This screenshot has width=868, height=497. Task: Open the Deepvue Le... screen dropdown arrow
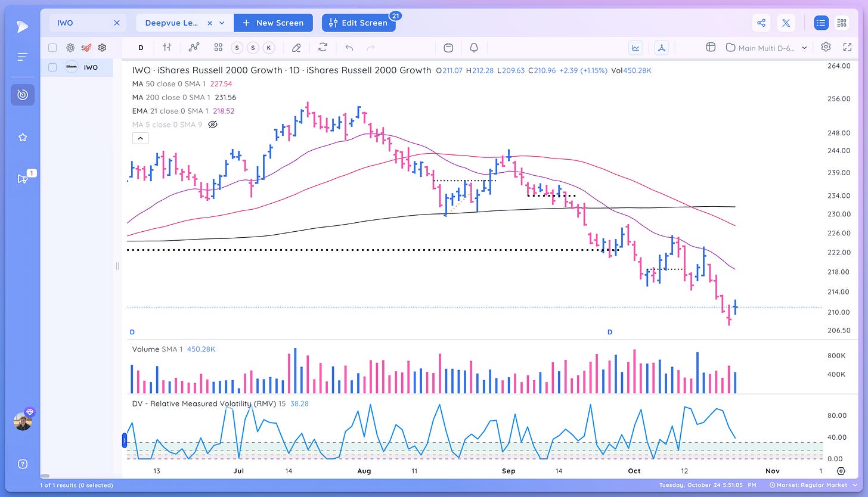coord(222,23)
